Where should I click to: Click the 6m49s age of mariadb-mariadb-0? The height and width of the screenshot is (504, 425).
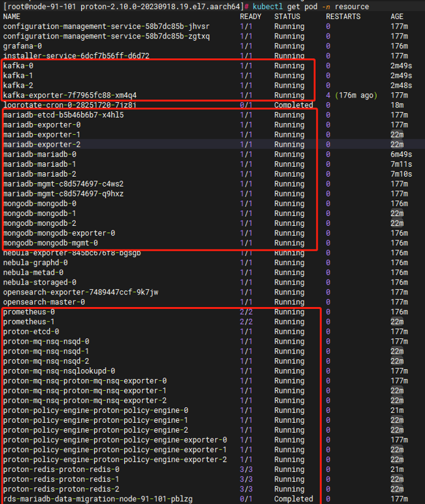[401, 154]
